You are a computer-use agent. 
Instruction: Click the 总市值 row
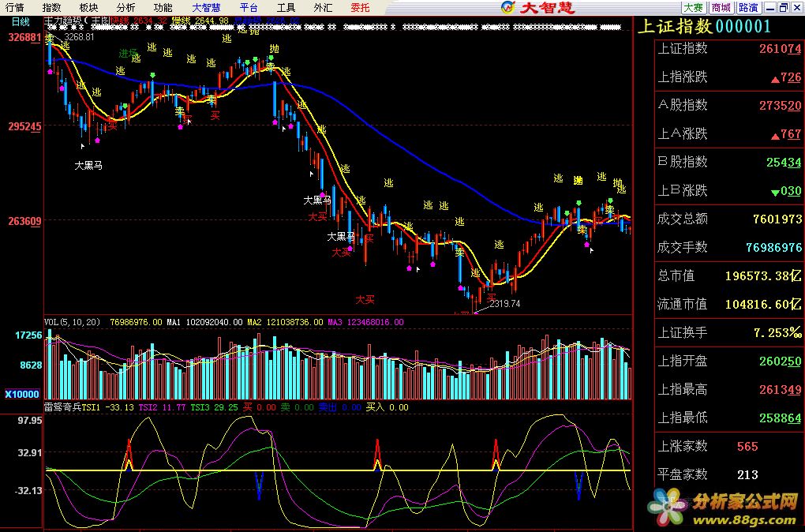point(729,275)
